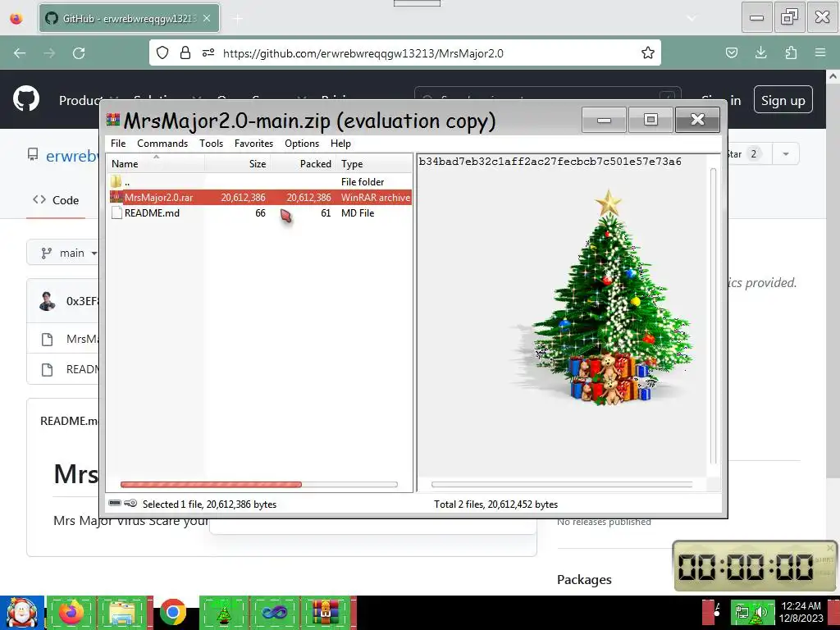Select the MrsMajor2.0.rar archive icon

click(x=116, y=197)
